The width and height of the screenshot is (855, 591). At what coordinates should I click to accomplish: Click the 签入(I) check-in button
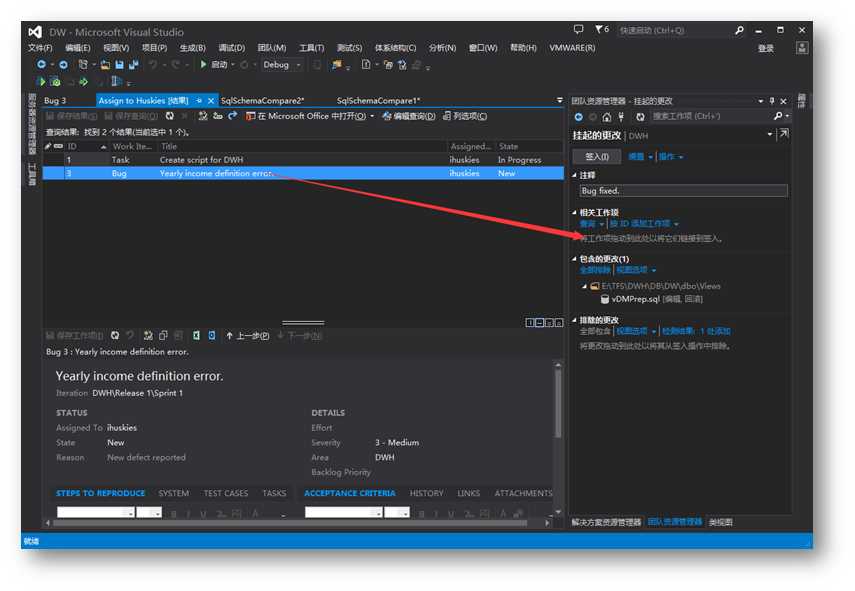(x=597, y=157)
